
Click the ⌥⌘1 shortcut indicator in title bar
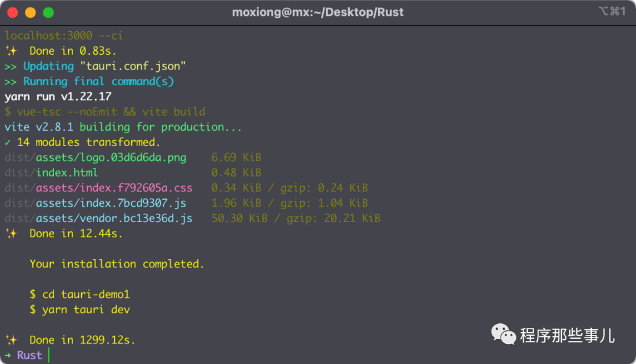[x=612, y=11]
